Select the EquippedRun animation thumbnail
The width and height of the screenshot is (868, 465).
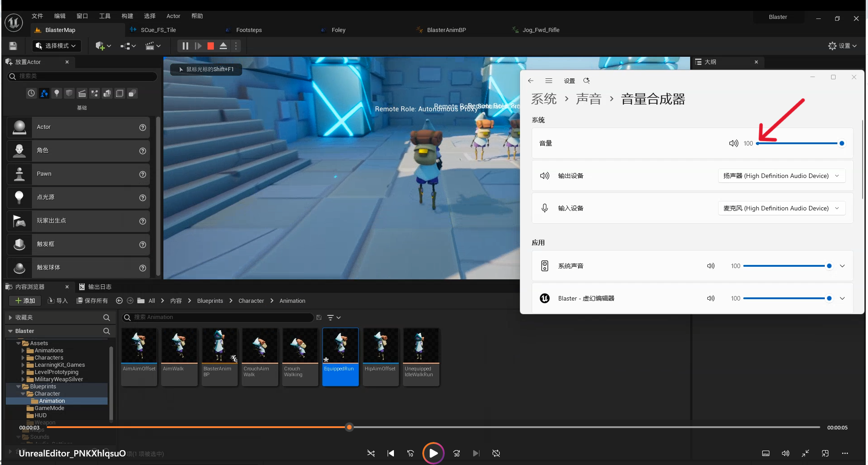point(340,357)
